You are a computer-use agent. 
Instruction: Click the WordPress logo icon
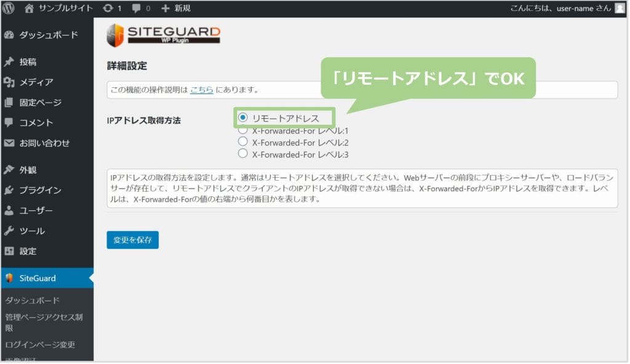pos(9,8)
